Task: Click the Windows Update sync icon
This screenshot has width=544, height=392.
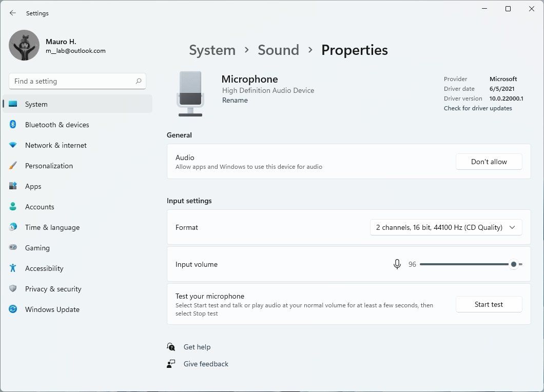Action: (x=13, y=309)
